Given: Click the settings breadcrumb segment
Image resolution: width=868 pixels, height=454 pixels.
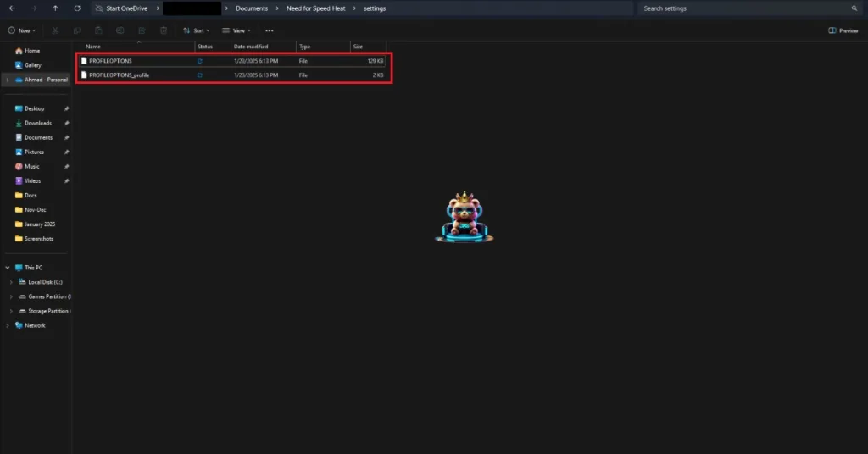Looking at the screenshot, I should (x=375, y=8).
